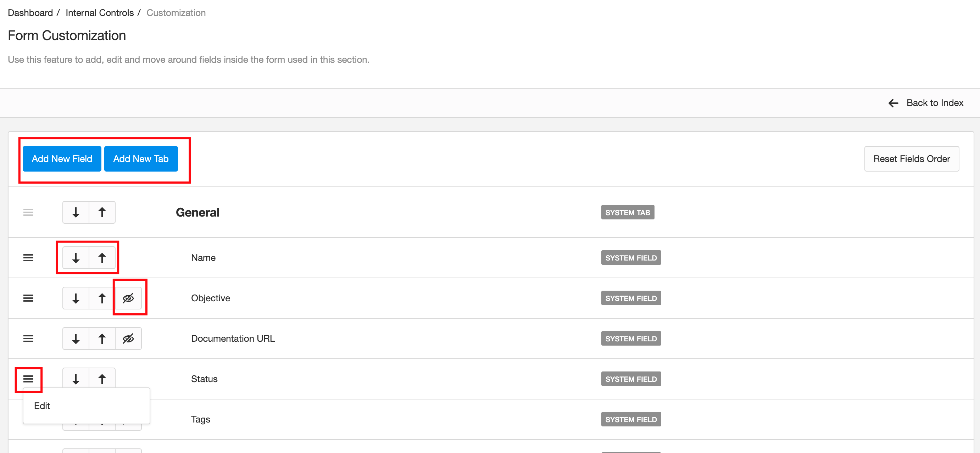Move the General tab up

(x=102, y=212)
